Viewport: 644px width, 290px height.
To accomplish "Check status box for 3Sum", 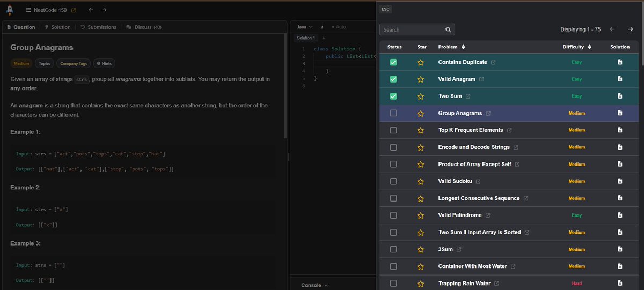I will (x=393, y=249).
